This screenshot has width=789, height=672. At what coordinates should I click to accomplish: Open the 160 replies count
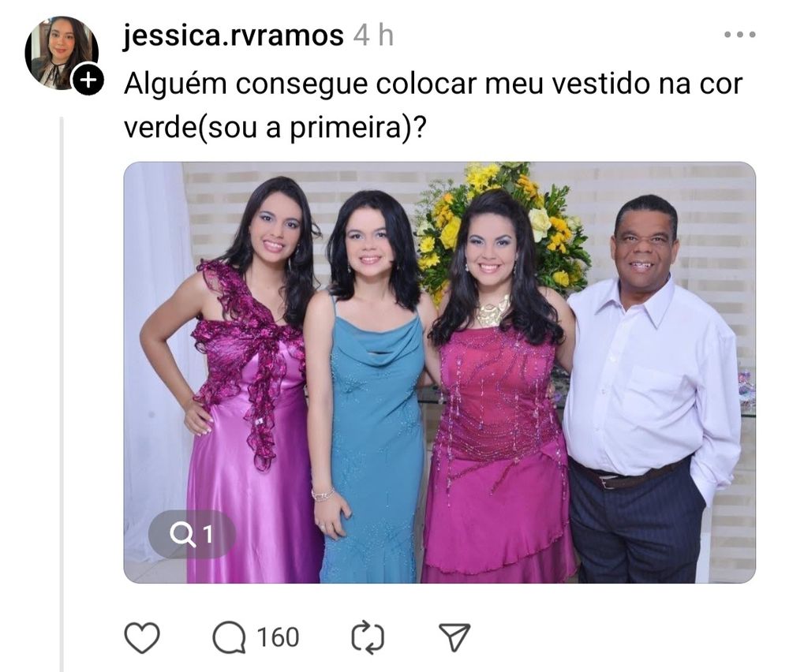pyautogui.click(x=279, y=637)
